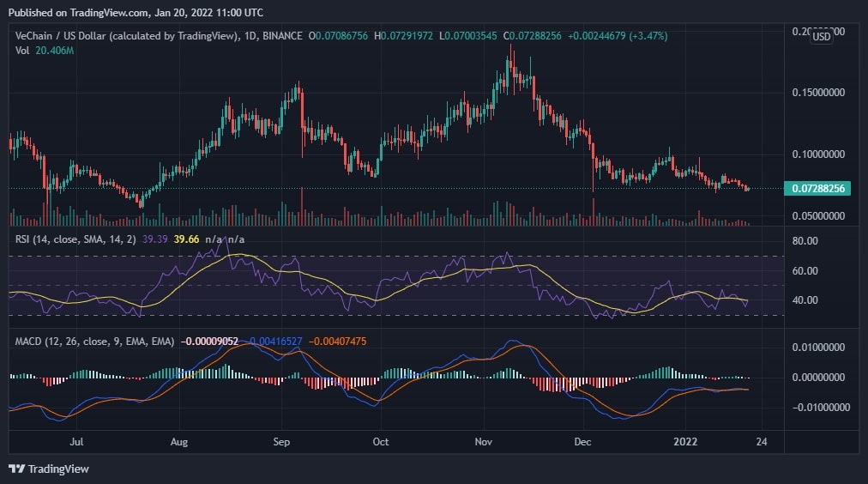Screen dimensions: 868x484
Task: Click the TradingView logo at the bottom
Action: coord(49,469)
